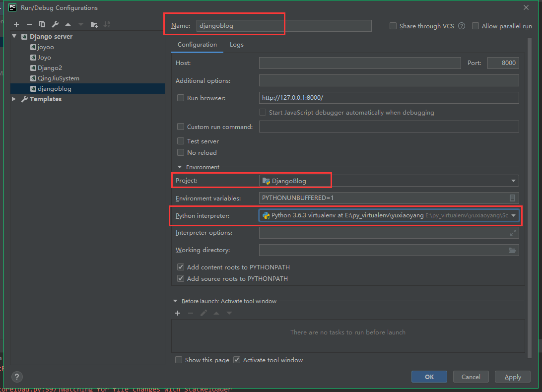Collapse Before launch section

[x=175, y=301]
